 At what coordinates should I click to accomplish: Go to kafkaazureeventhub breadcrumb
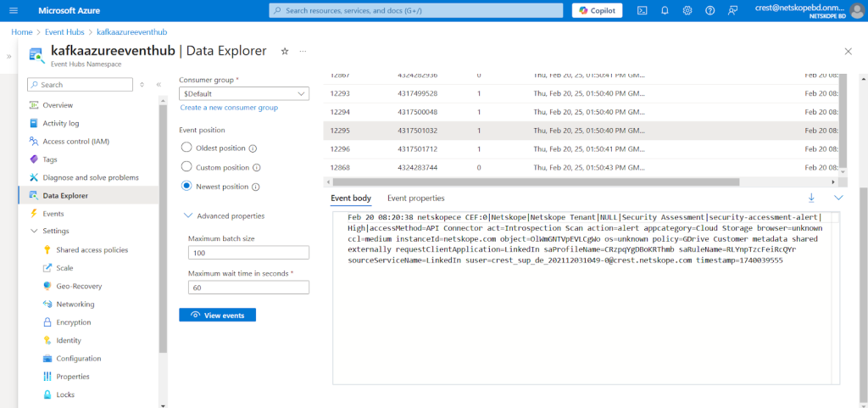pyautogui.click(x=131, y=32)
